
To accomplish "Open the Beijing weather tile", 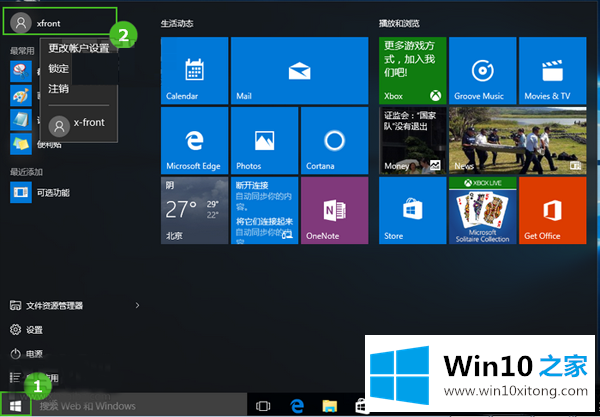I will pos(194,210).
